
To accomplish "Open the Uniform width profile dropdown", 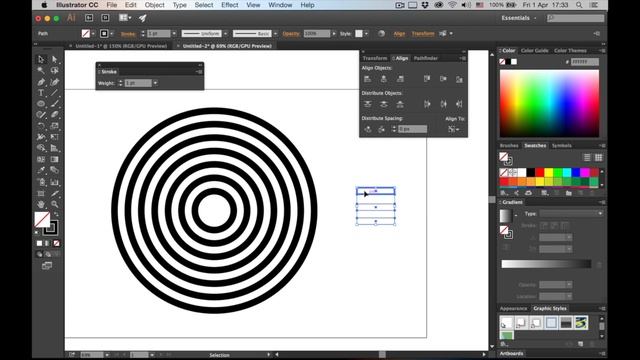I will [225, 33].
